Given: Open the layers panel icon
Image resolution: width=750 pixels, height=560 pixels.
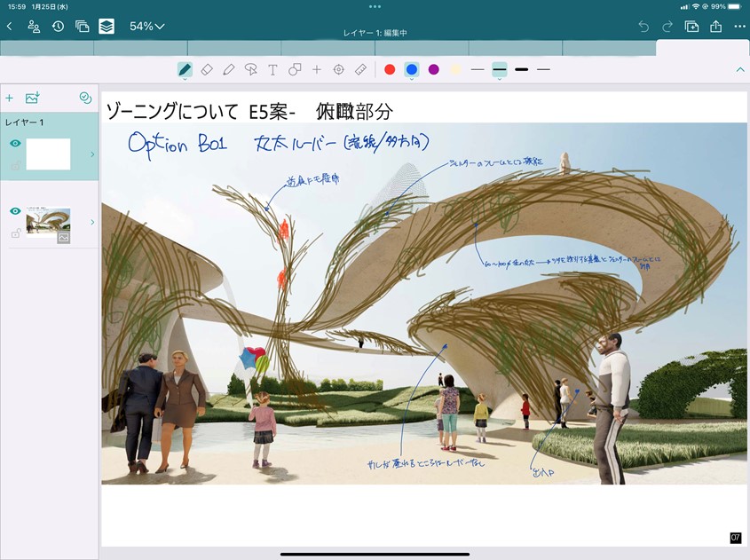Looking at the screenshot, I should point(107,27).
